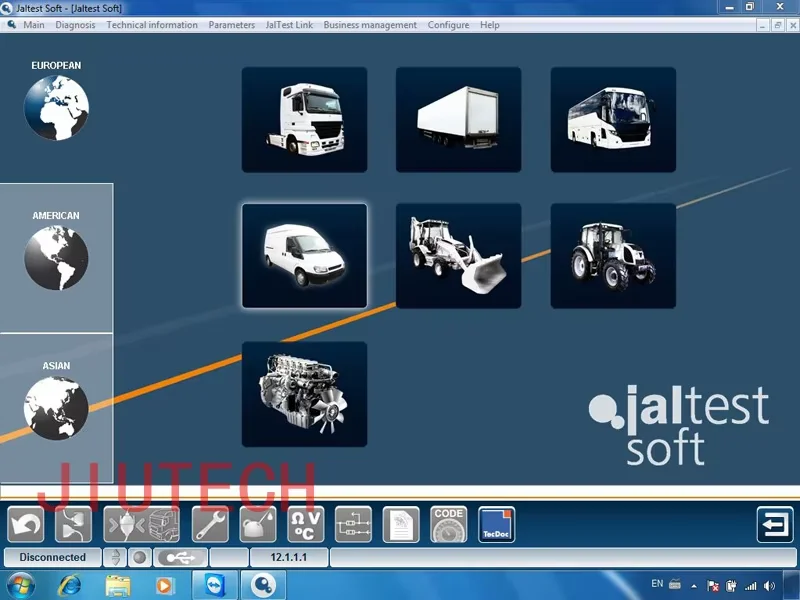The width and height of the screenshot is (800, 600).
Task: Click the network signal tray icon
Action: 751,586
